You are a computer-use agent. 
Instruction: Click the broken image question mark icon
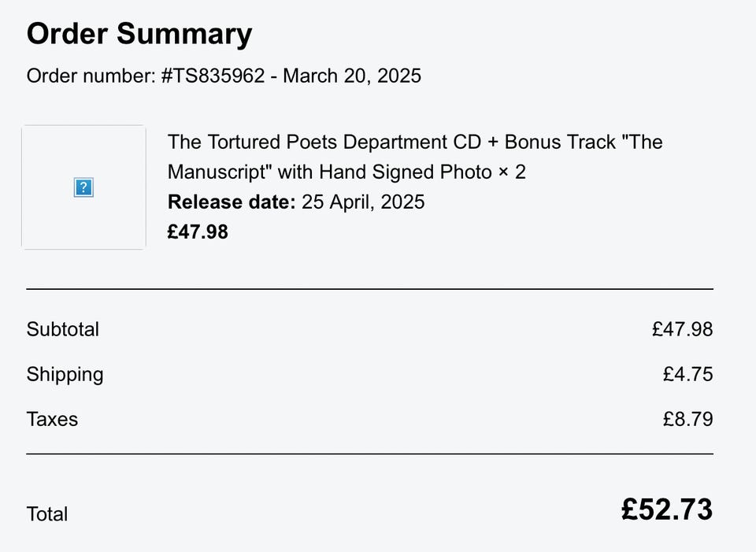tap(83, 187)
